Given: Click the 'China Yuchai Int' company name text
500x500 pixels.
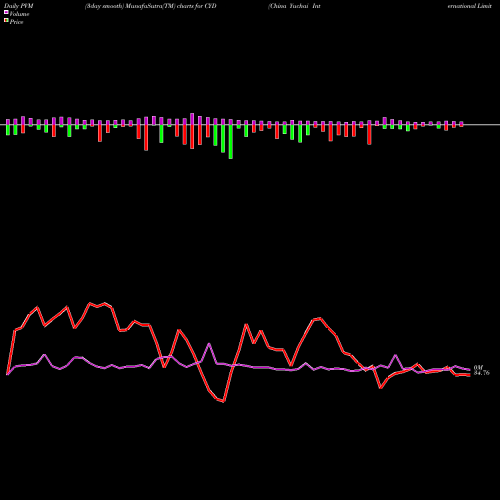Looking at the screenshot, I should pyautogui.click(x=294, y=6).
